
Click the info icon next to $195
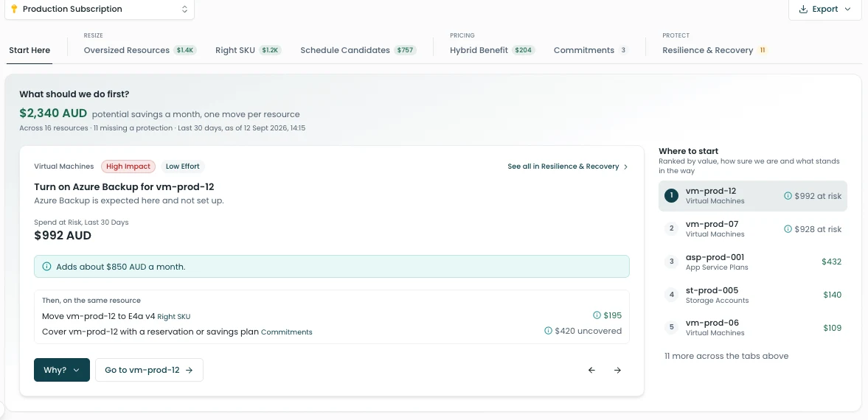[x=597, y=315]
